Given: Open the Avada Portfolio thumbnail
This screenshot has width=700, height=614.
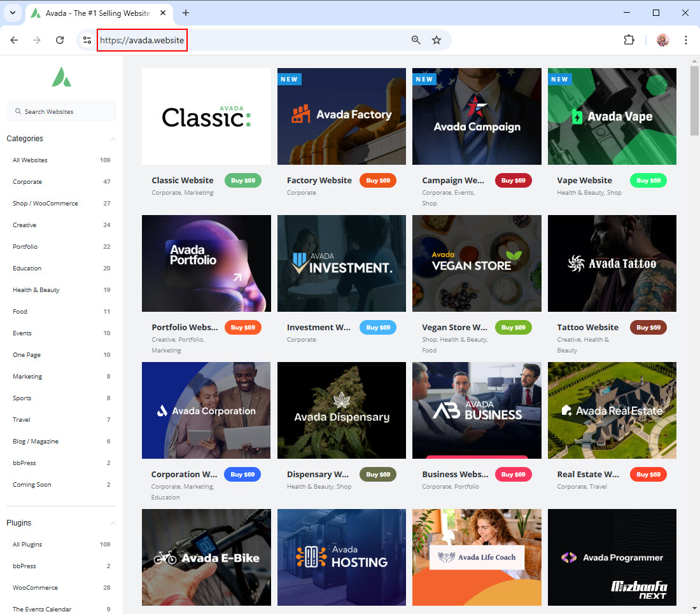Looking at the screenshot, I should [206, 263].
